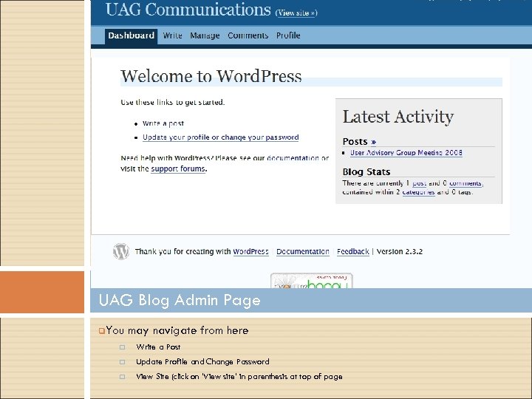Open the WordPress link in footer

(x=250, y=252)
